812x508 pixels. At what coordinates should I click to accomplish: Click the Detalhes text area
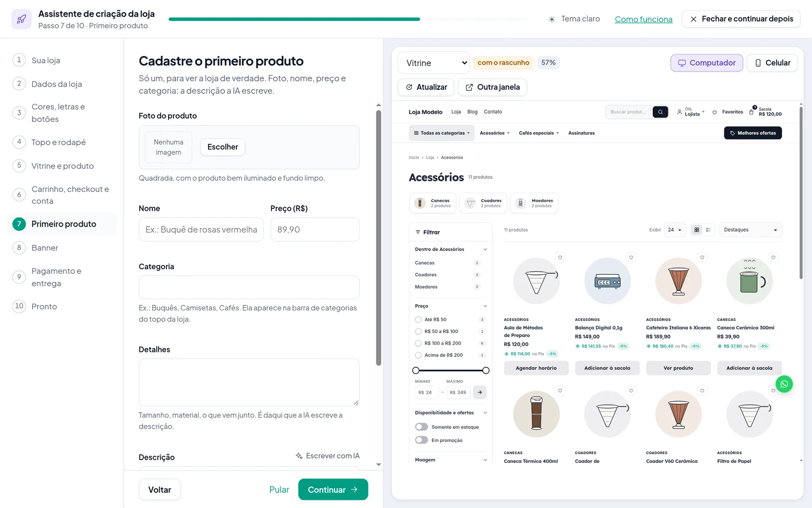[249, 382]
